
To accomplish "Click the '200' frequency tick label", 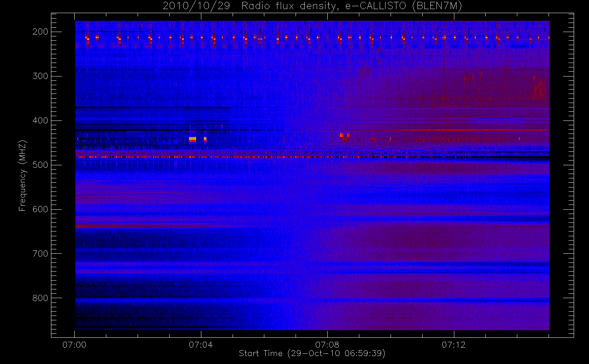I will (40, 32).
